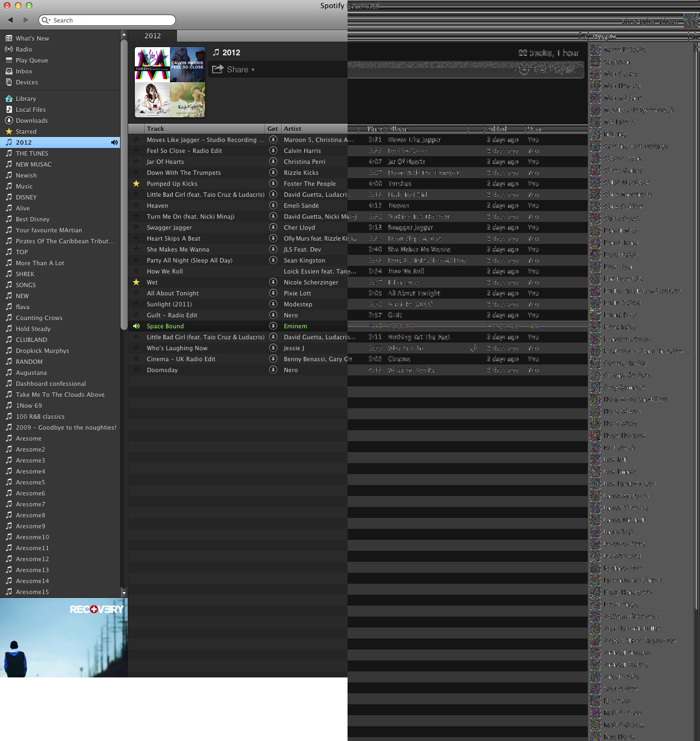Click the Get download icon for Doomsday
Screen dimensions: 700x741
[x=273, y=370]
